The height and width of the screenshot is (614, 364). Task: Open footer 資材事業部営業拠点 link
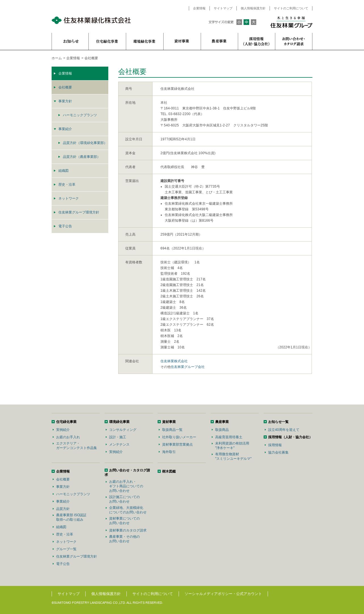click(177, 444)
